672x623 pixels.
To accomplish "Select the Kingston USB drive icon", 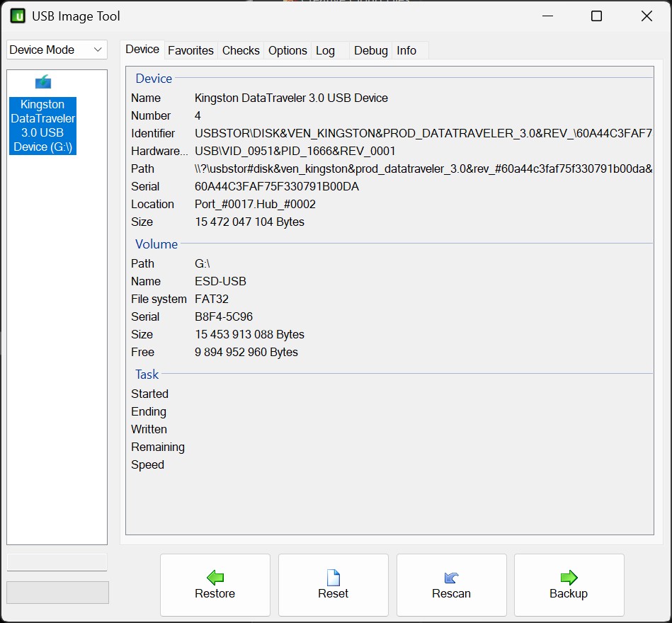I will pos(43,82).
